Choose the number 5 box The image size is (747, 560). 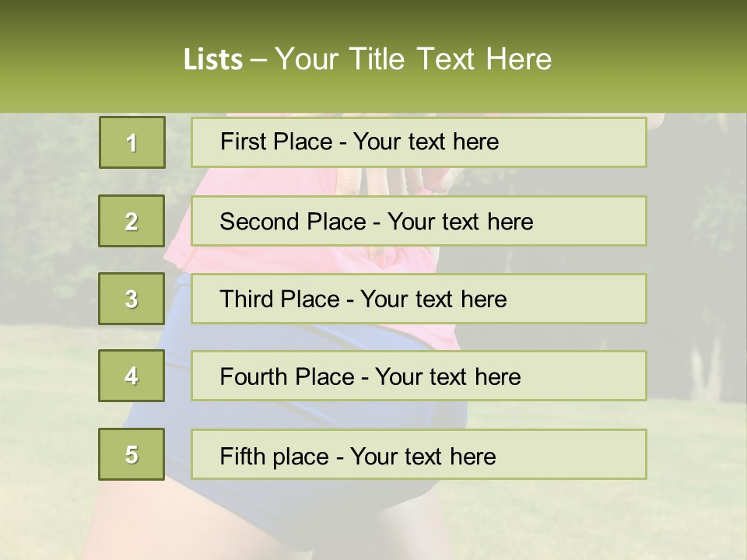(x=132, y=454)
